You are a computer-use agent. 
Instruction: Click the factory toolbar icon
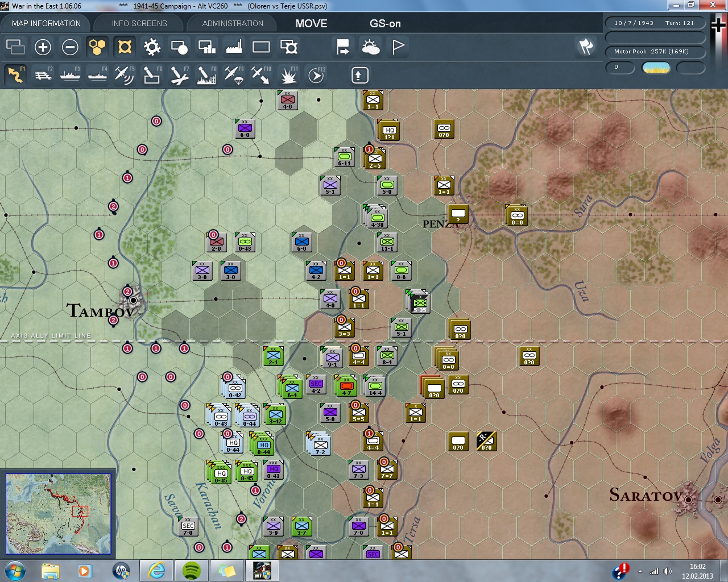234,47
